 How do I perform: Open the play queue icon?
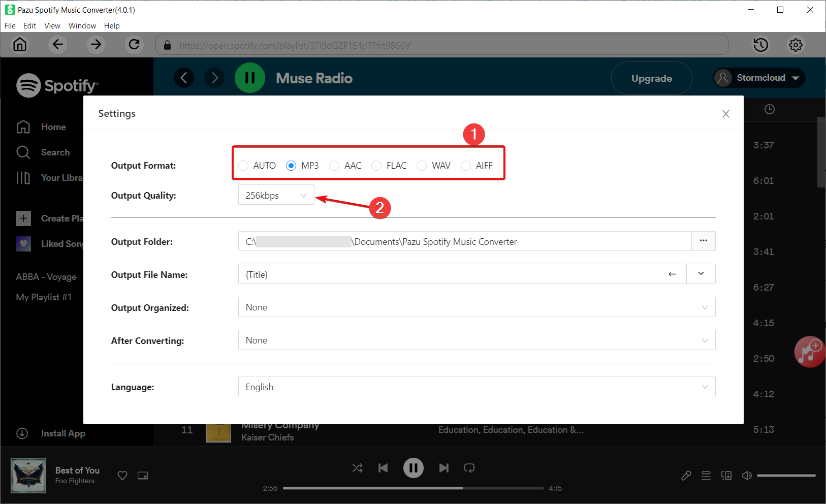click(x=706, y=476)
